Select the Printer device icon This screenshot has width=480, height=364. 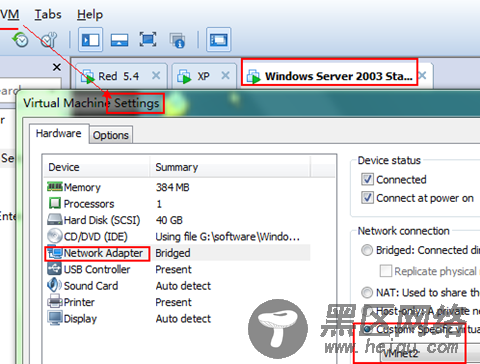[x=55, y=301]
